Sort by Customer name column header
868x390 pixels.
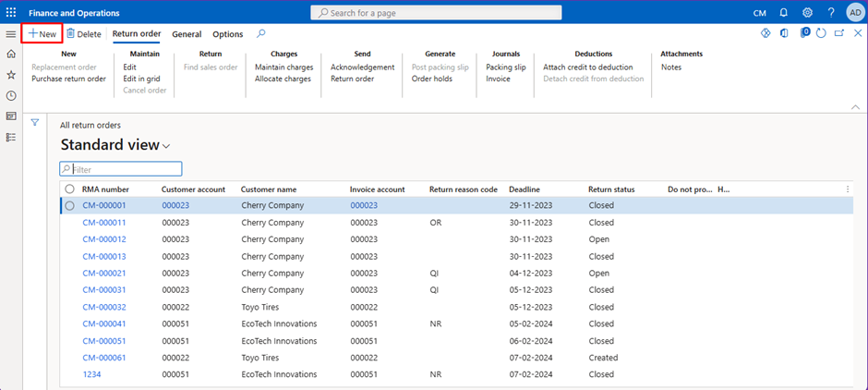(269, 189)
